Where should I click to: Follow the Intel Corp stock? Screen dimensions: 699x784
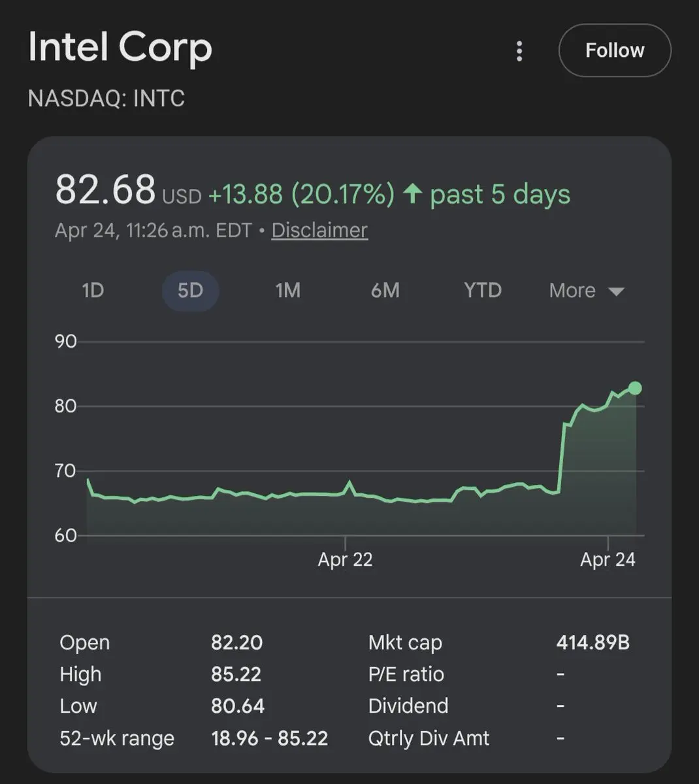coord(615,50)
